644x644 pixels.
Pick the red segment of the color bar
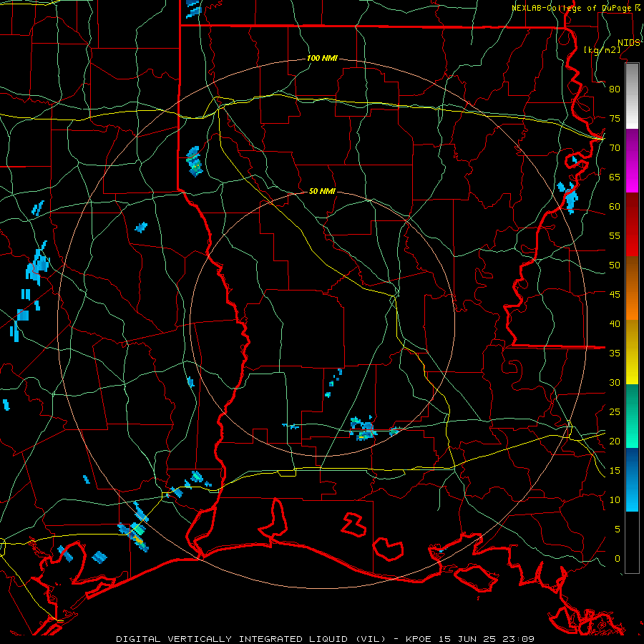(632, 225)
